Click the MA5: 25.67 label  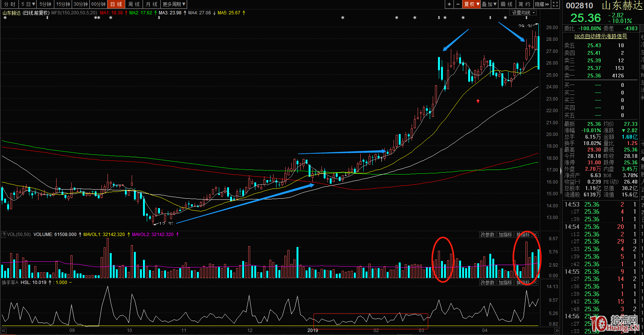(x=229, y=13)
